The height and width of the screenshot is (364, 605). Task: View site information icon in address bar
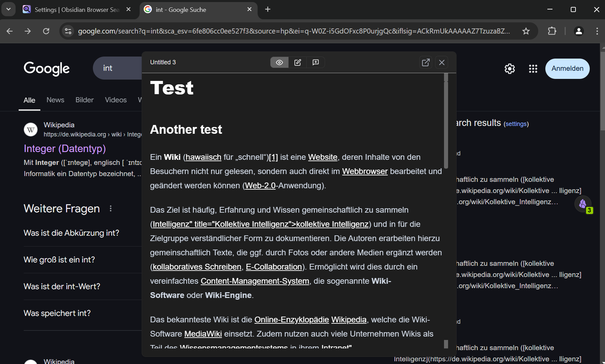pyautogui.click(x=68, y=31)
